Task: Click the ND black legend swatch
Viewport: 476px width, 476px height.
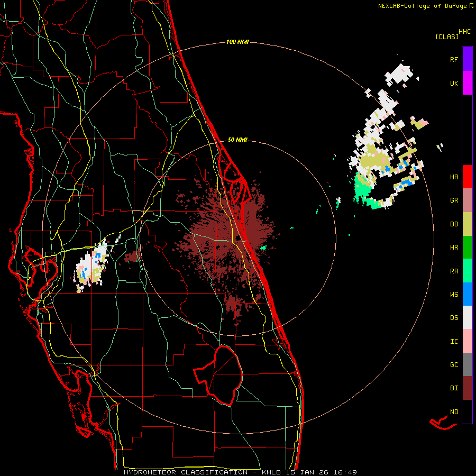Action: (467, 411)
